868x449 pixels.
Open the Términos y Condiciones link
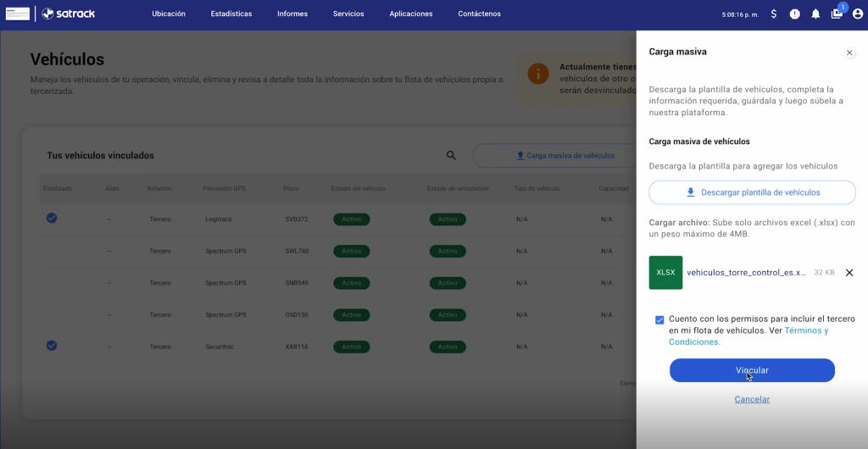point(748,336)
